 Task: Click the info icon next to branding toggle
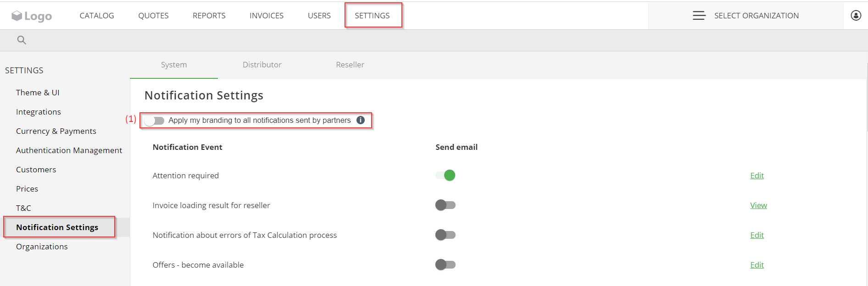pos(361,120)
